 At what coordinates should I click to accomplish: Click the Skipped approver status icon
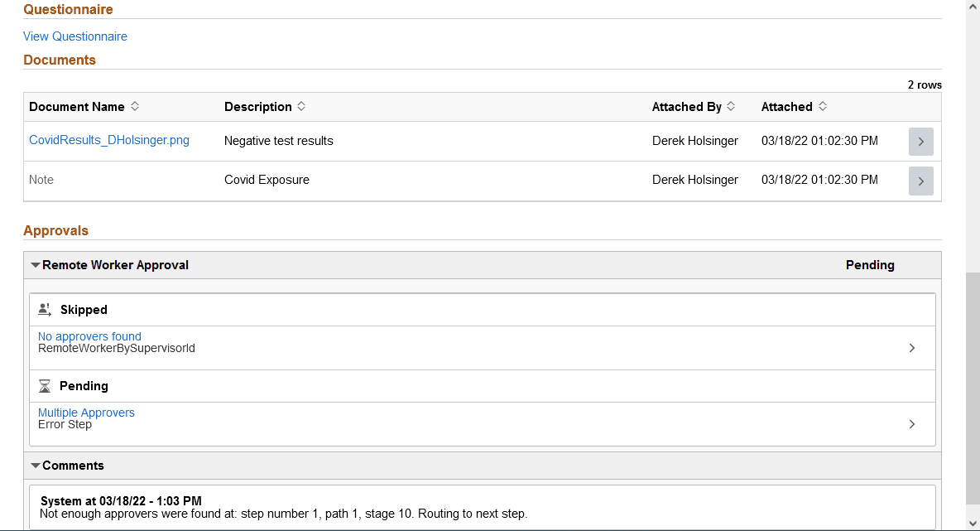pyautogui.click(x=46, y=308)
